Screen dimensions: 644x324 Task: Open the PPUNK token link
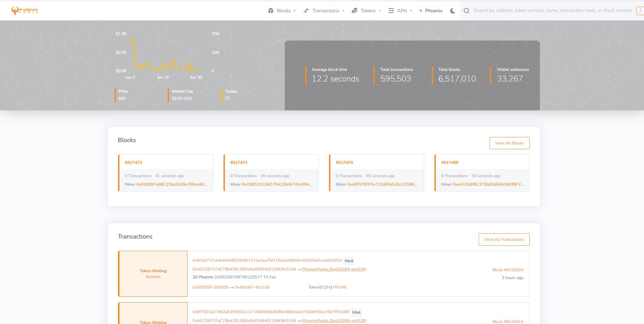[x=340, y=287]
